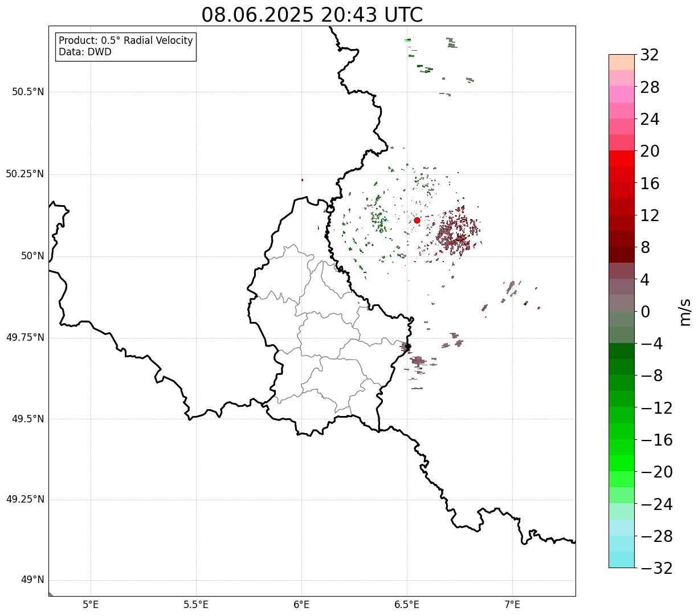Click the 7°E longitude label
698x616 pixels.
click(512, 604)
